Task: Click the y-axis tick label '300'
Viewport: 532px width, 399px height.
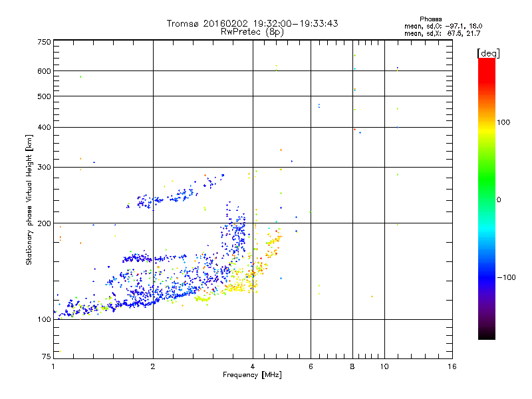Action: tap(44, 168)
